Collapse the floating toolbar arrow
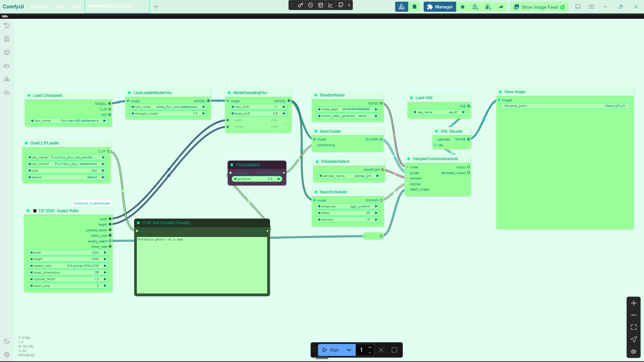Viewport: 644px width, 362px height. point(349,5)
